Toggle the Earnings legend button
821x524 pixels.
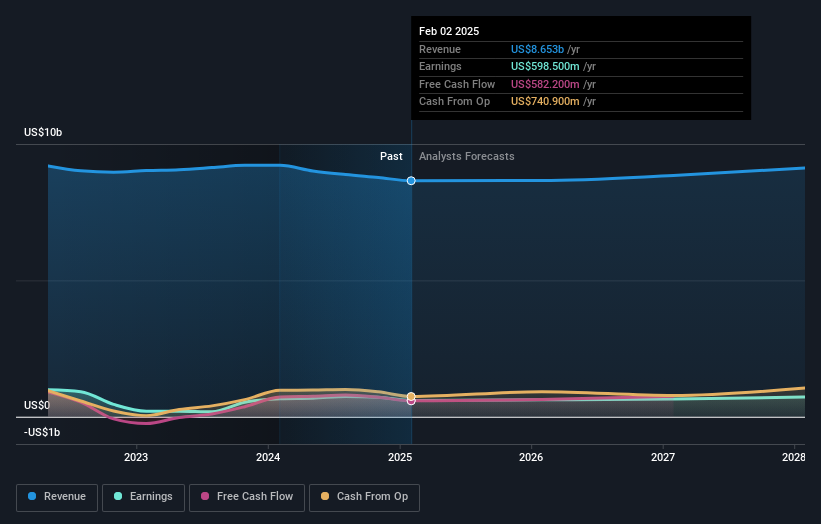coord(143,497)
